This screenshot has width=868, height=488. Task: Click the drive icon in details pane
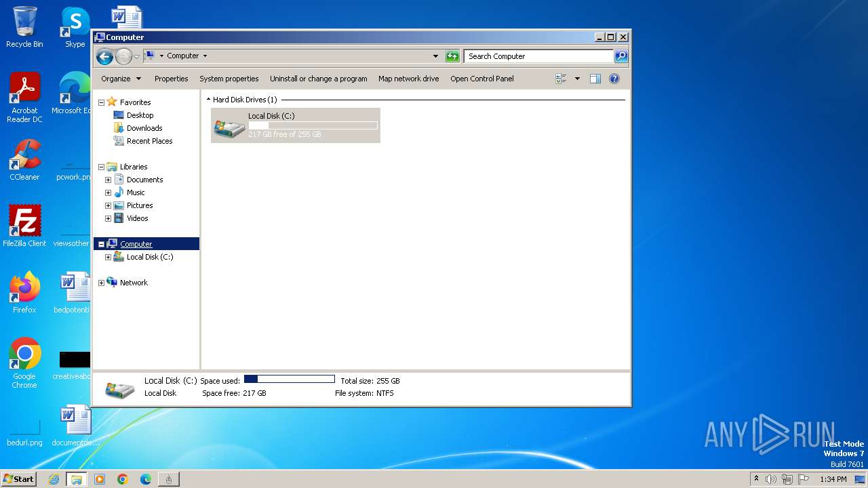click(x=120, y=389)
